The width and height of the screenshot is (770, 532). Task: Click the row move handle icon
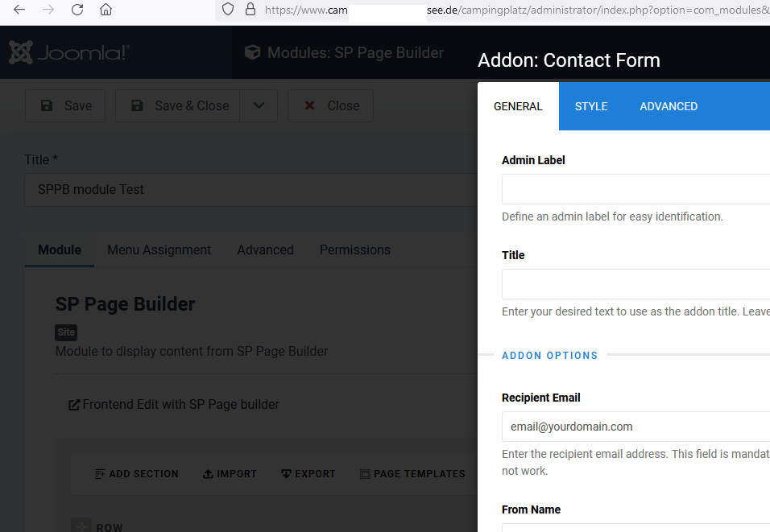click(x=81, y=527)
